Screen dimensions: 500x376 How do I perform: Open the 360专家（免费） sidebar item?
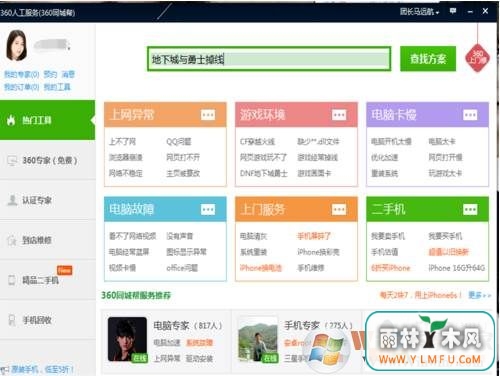(x=47, y=160)
